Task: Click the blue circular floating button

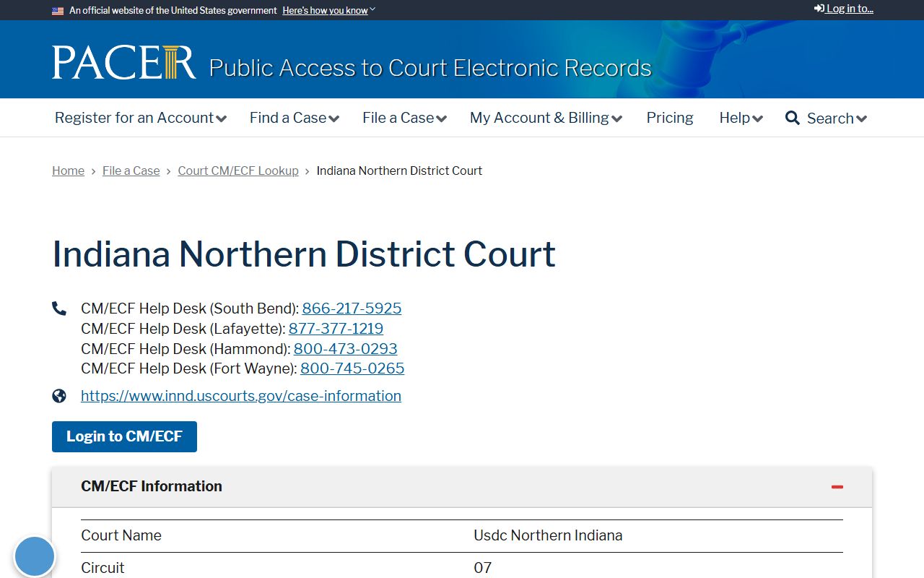Action: [x=35, y=557]
